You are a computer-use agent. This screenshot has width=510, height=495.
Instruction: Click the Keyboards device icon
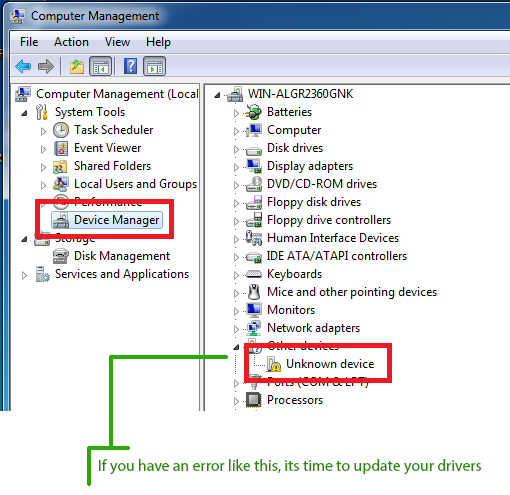coord(254,274)
